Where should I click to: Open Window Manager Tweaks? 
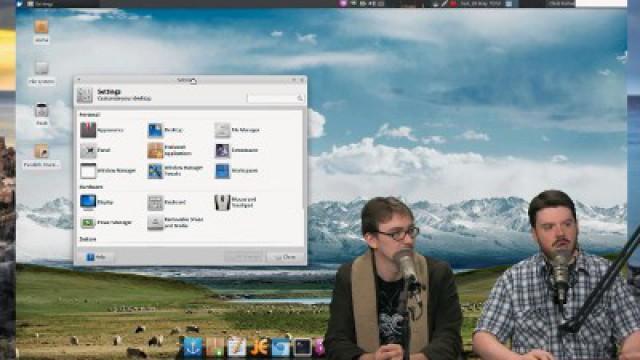click(x=176, y=171)
